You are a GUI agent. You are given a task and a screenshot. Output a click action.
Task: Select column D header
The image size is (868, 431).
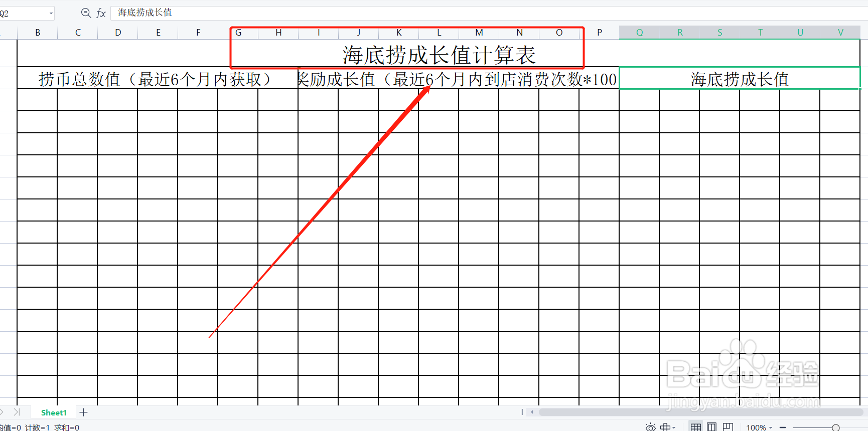tap(118, 33)
